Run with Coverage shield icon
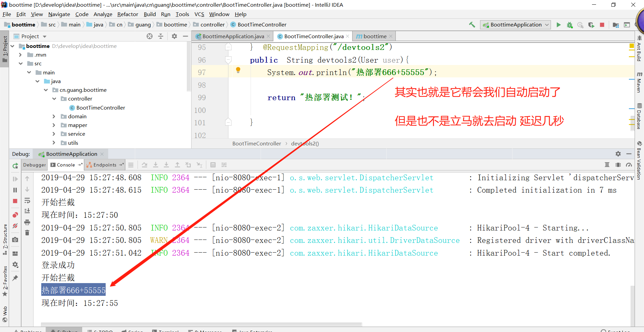The width and height of the screenshot is (644, 332). (x=591, y=25)
